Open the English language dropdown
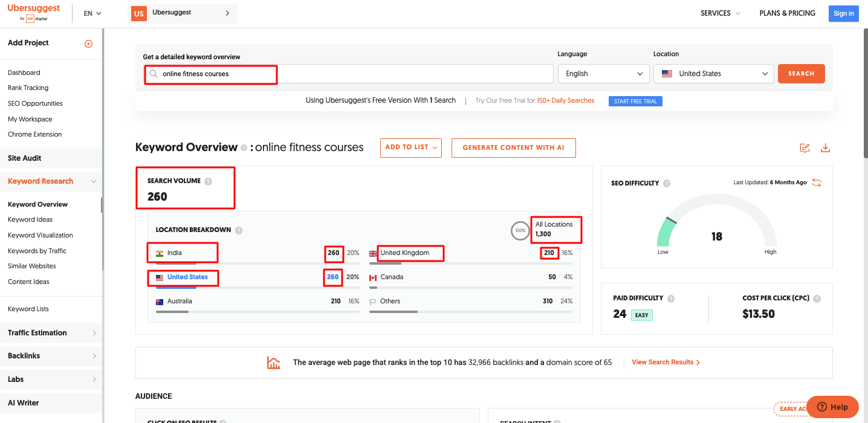868x423 pixels. coord(603,74)
